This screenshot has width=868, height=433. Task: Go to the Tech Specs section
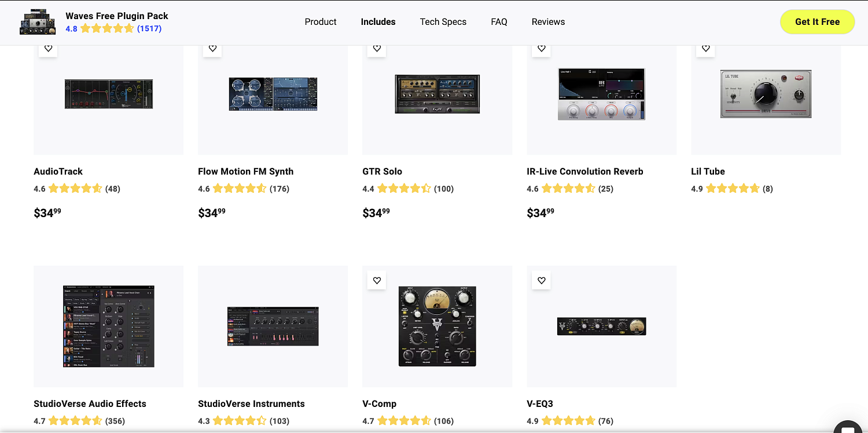click(443, 22)
